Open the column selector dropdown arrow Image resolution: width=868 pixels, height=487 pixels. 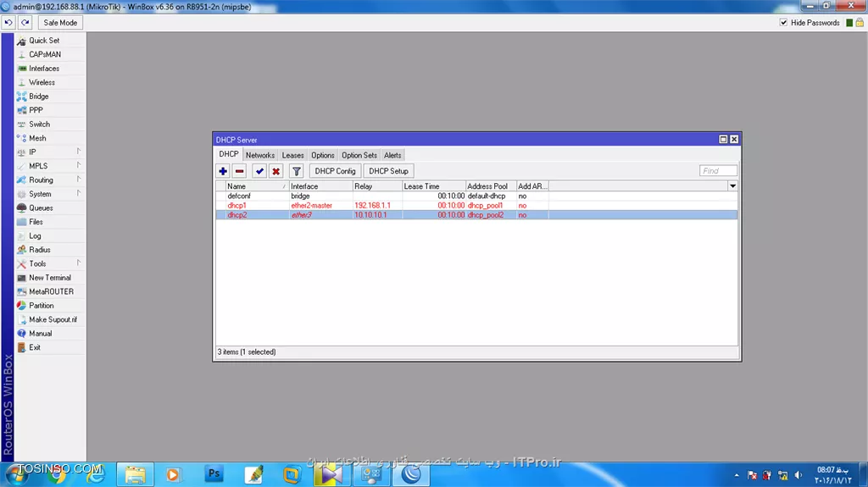[732, 185]
